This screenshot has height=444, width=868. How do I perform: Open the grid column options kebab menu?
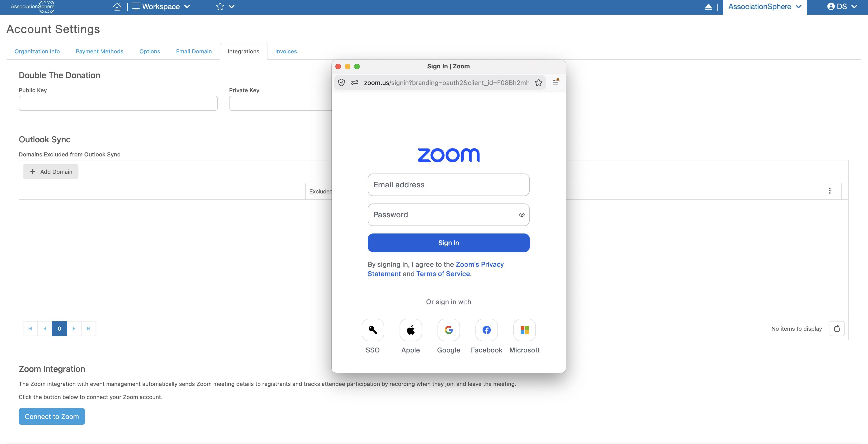coord(830,191)
